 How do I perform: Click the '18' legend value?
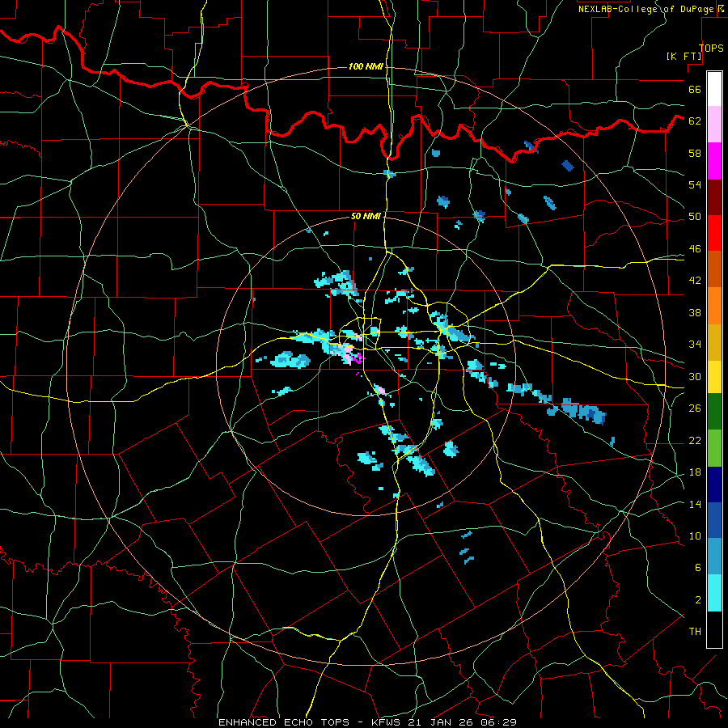tap(695, 472)
